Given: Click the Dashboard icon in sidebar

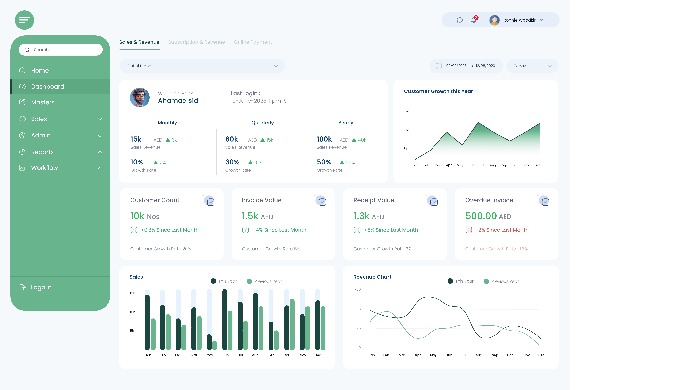Looking at the screenshot, I should pos(22,86).
